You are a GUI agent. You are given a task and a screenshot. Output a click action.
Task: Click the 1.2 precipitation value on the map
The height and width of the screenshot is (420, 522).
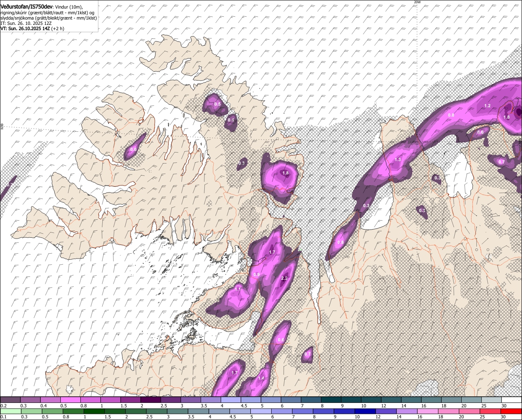(487, 106)
